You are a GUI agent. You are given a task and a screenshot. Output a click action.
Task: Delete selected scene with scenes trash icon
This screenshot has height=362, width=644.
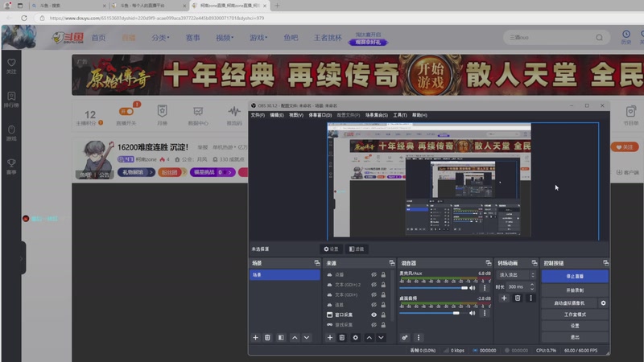(267, 337)
